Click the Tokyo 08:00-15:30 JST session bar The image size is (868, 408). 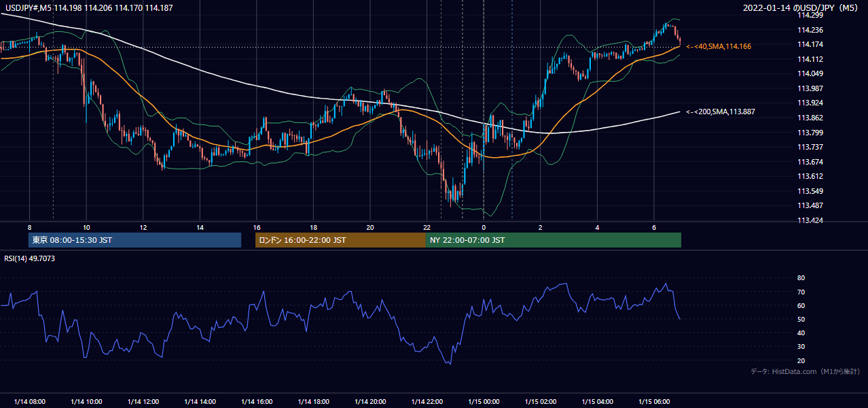135,240
